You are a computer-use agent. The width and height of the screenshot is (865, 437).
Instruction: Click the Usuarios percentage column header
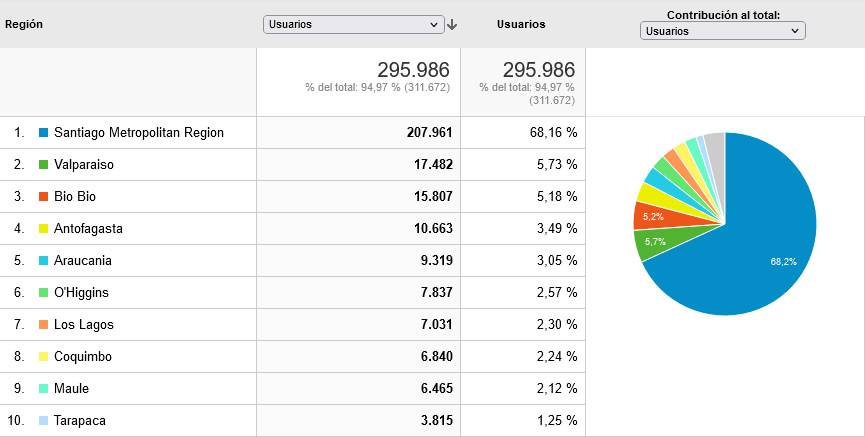pos(521,24)
